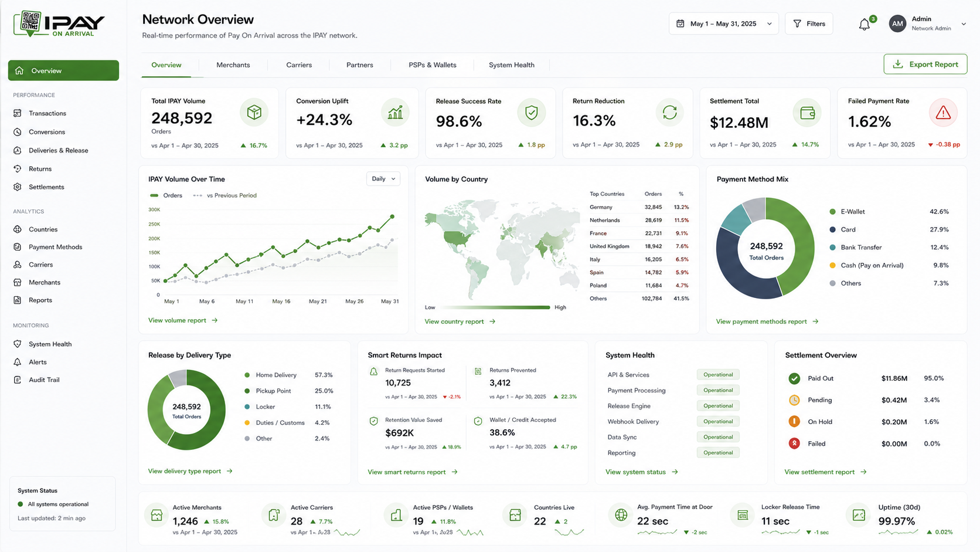Click the Avg. Payment Time globe icon
Viewport: 980px width, 552px height.
point(621,516)
